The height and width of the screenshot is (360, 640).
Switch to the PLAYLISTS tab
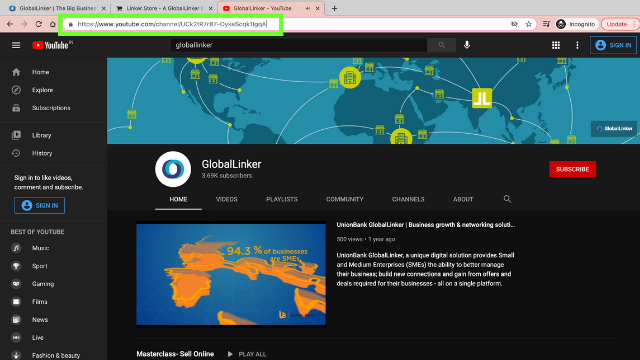point(282,200)
